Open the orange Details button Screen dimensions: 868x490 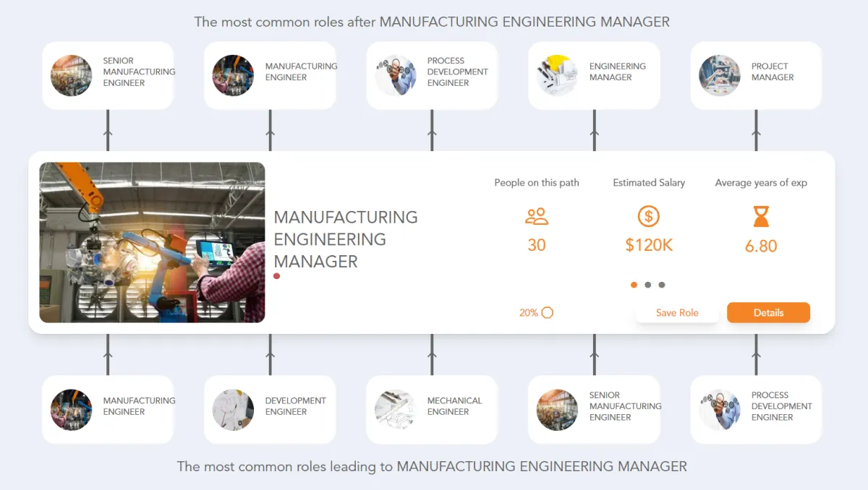click(x=768, y=313)
